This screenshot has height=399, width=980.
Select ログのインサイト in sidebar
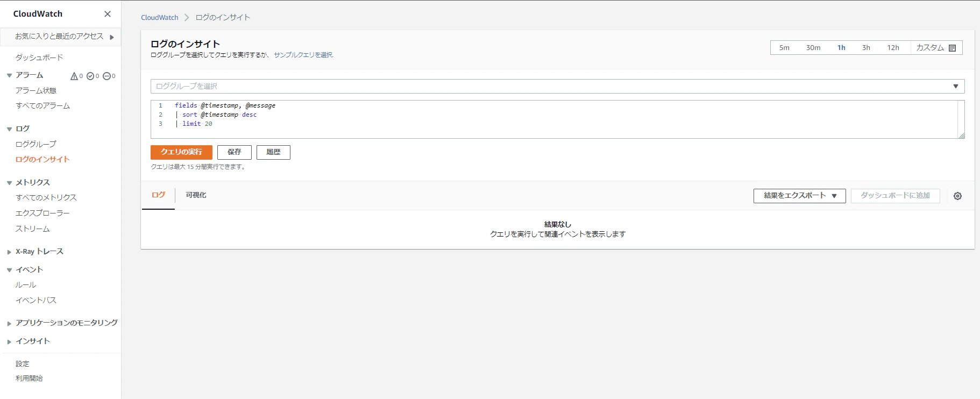coord(42,159)
